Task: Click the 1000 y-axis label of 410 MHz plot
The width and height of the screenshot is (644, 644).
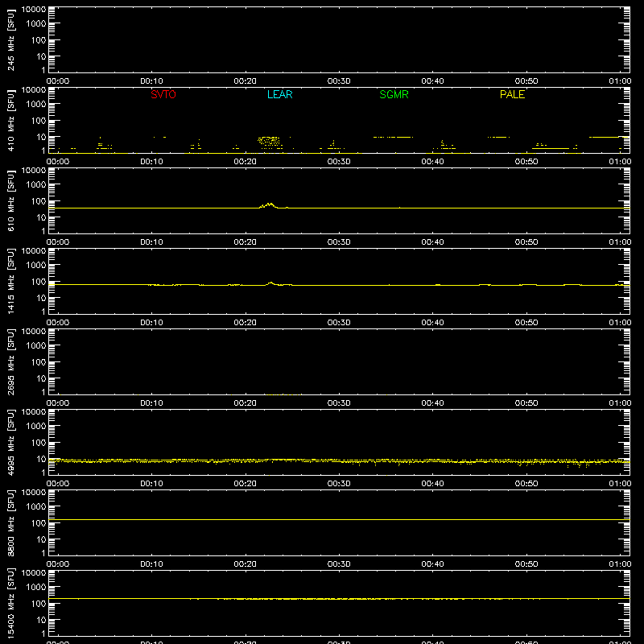Action: point(36,105)
